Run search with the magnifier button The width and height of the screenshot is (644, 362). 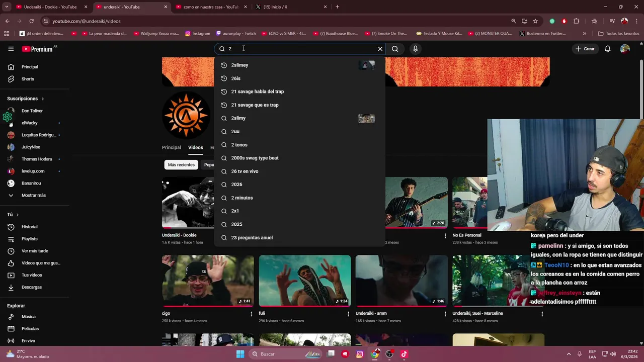pyautogui.click(x=395, y=49)
